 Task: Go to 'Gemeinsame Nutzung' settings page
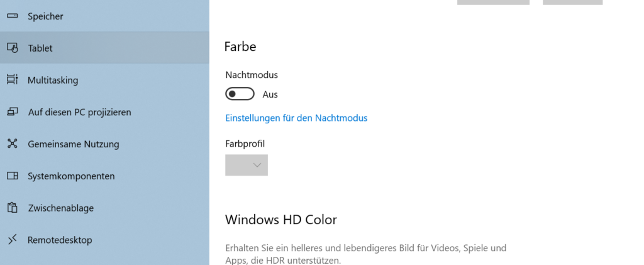tap(73, 144)
